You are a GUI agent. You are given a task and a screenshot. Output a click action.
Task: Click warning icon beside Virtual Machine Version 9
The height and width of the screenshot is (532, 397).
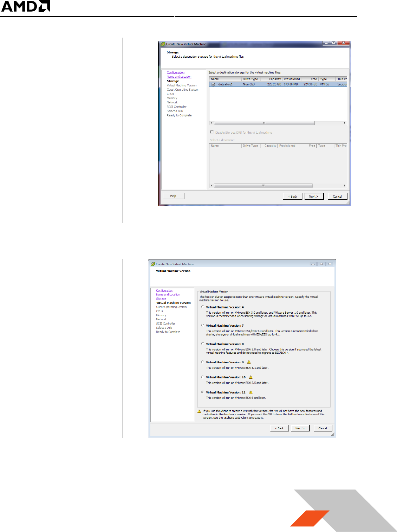(249, 362)
